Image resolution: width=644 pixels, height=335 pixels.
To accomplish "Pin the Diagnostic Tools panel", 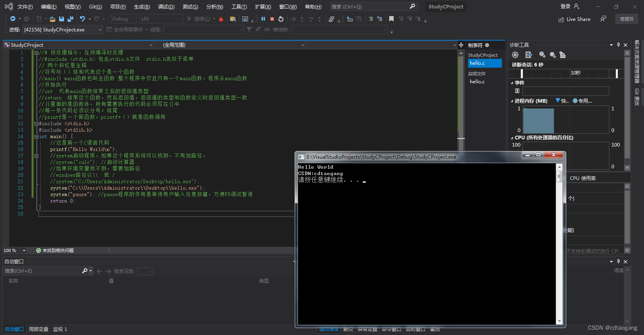I will click(x=619, y=45).
